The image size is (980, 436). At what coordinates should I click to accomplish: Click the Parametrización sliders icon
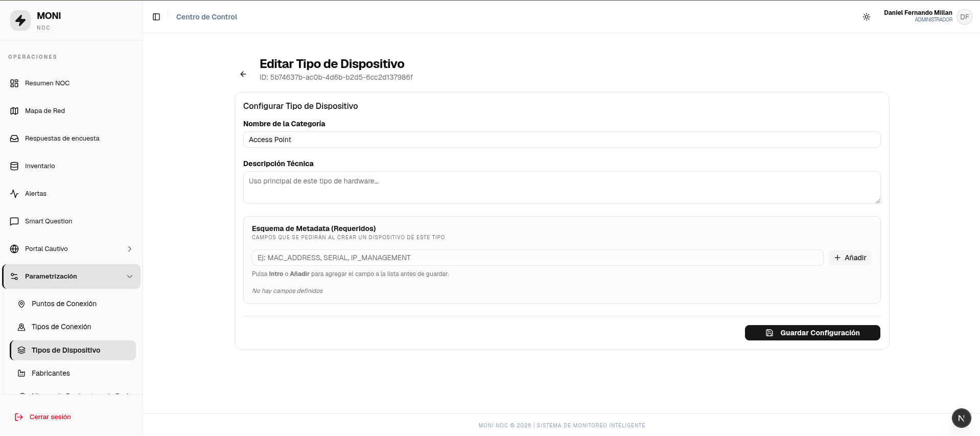click(x=14, y=277)
